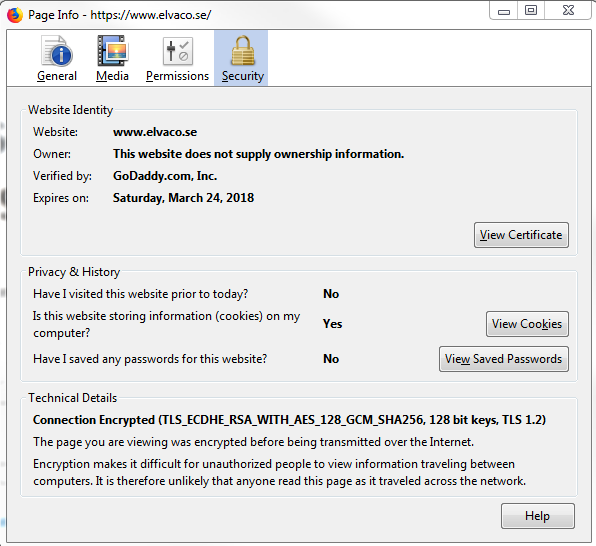Close the Page Info window
This screenshot has width=596, height=546.
(568, 11)
